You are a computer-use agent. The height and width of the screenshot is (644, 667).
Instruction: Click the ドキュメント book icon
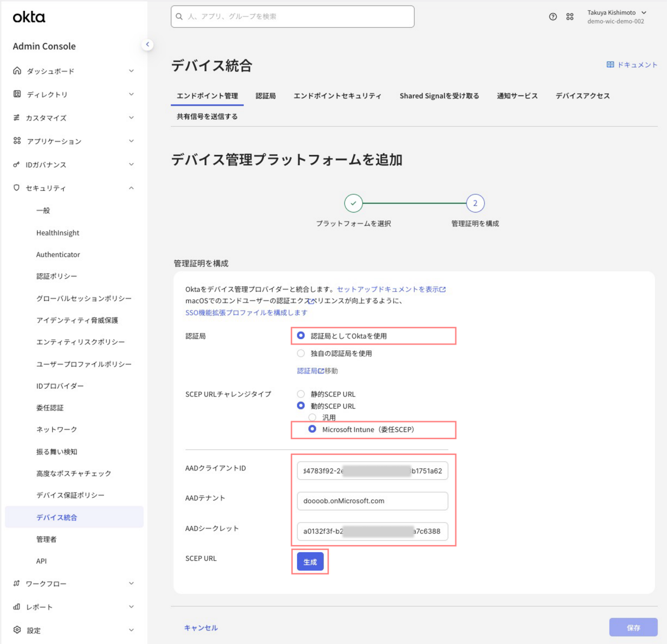pyautogui.click(x=610, y=65)
